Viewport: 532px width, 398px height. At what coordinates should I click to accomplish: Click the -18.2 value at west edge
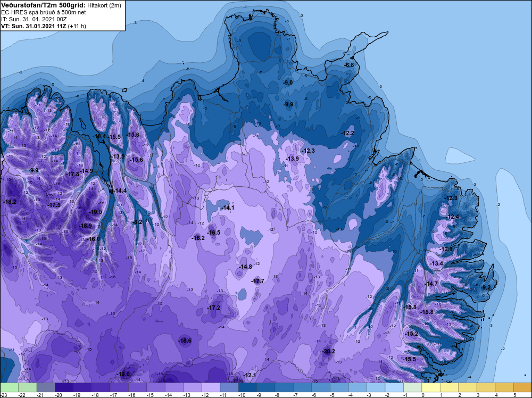coord(10,202)
